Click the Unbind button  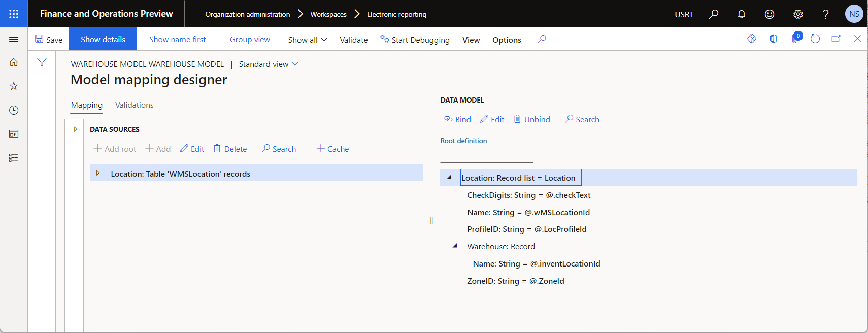click(x=531, y=119)
